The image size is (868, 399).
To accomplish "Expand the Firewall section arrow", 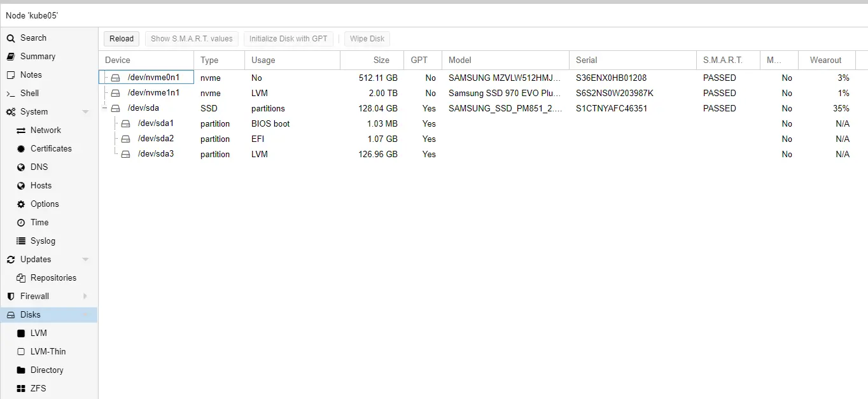I will [x=85, y=297].
